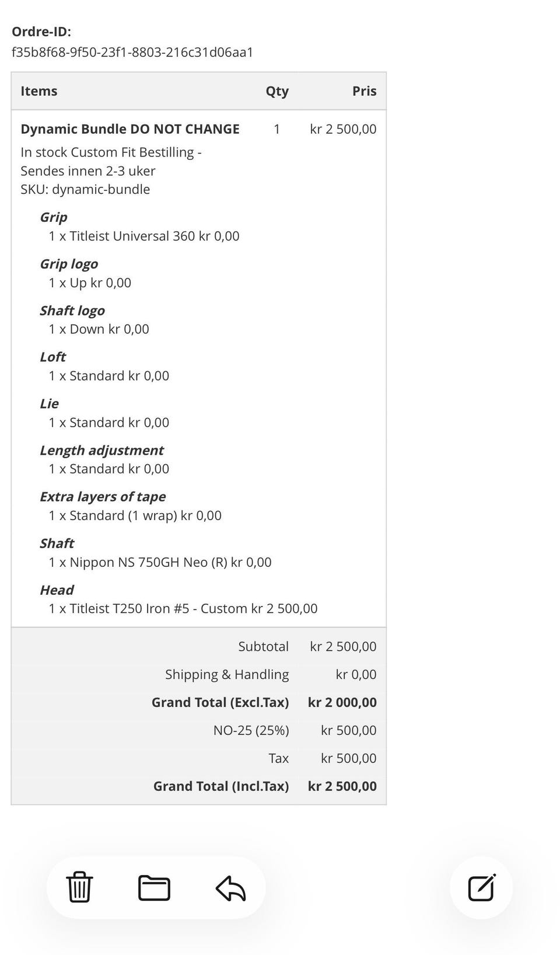Tap the Items column header

point(39,91)
